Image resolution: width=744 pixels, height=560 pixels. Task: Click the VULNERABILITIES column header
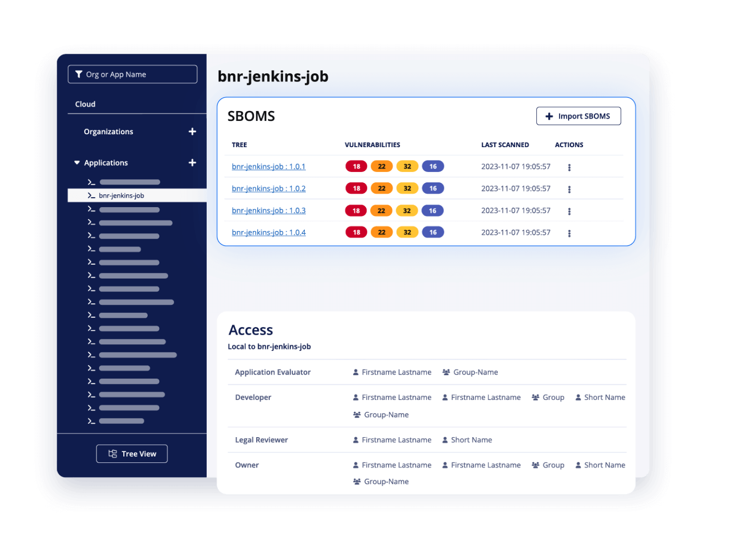click(x=372, y=145)
